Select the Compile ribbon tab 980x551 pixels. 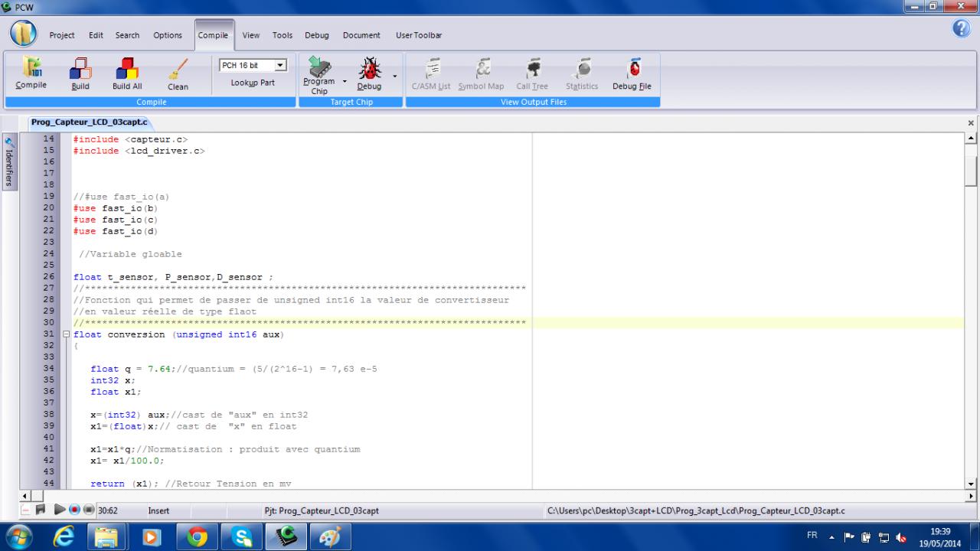214,35
